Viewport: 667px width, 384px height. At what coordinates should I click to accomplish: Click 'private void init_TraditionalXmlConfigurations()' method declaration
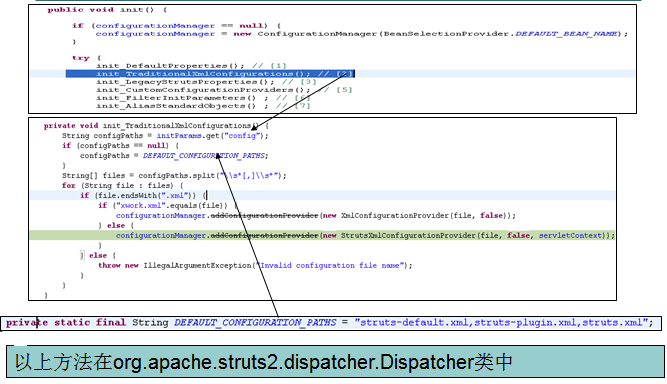[156, 126]
